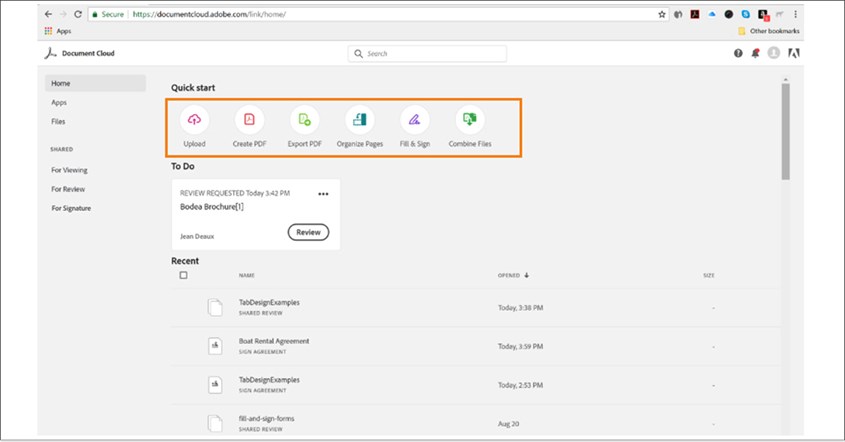Open the Bodea Brochure[1] to-do item

click(212, 206)
